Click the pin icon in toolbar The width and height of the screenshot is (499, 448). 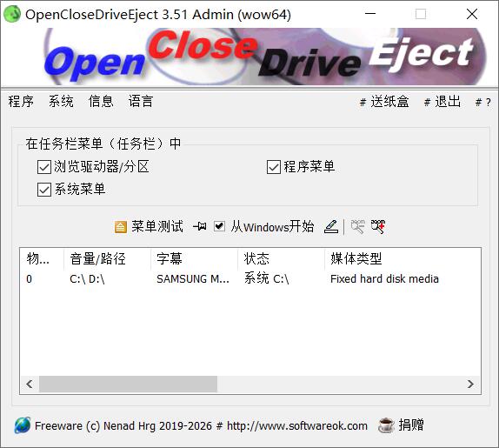pyautogui.click(x=200, y=227)
